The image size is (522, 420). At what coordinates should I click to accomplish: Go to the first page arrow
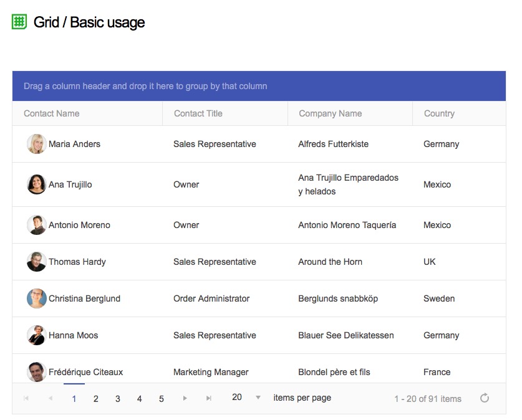click(26, 398)
